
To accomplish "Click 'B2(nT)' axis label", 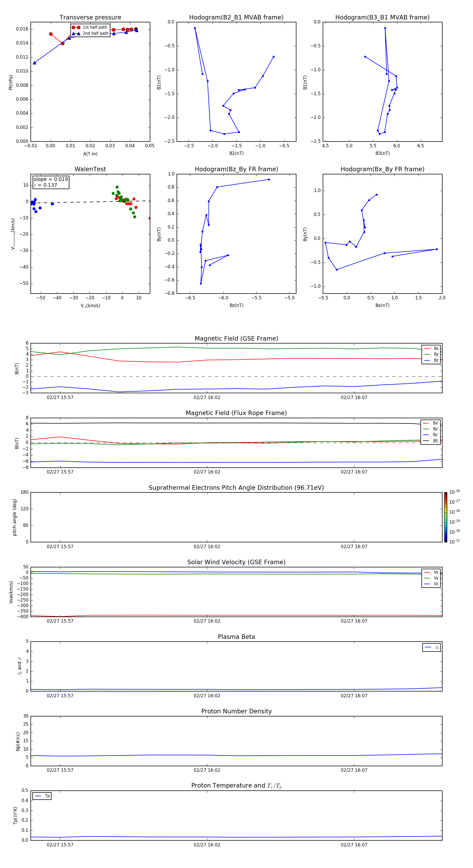I will click(x=236, y=153).
